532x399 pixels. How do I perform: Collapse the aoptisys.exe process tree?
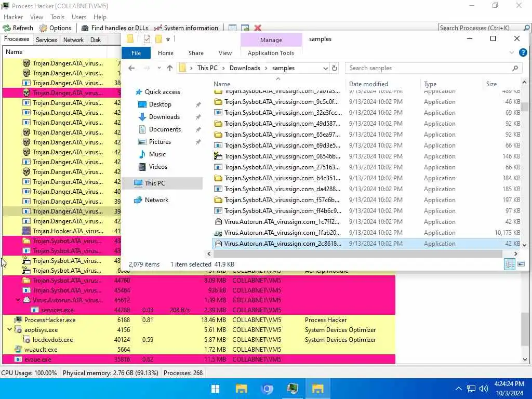[x=9, y=329]
